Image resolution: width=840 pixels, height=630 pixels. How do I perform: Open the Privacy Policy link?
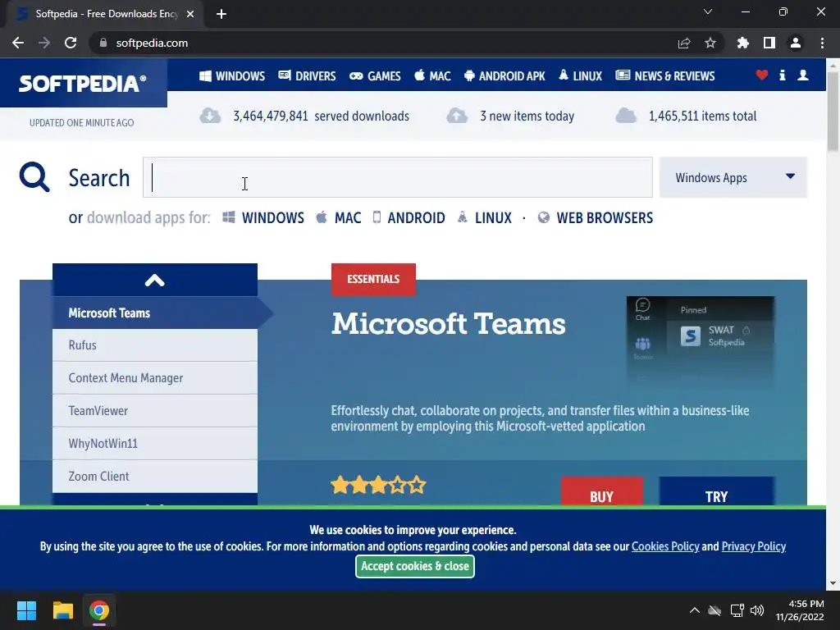coord(754,546)
